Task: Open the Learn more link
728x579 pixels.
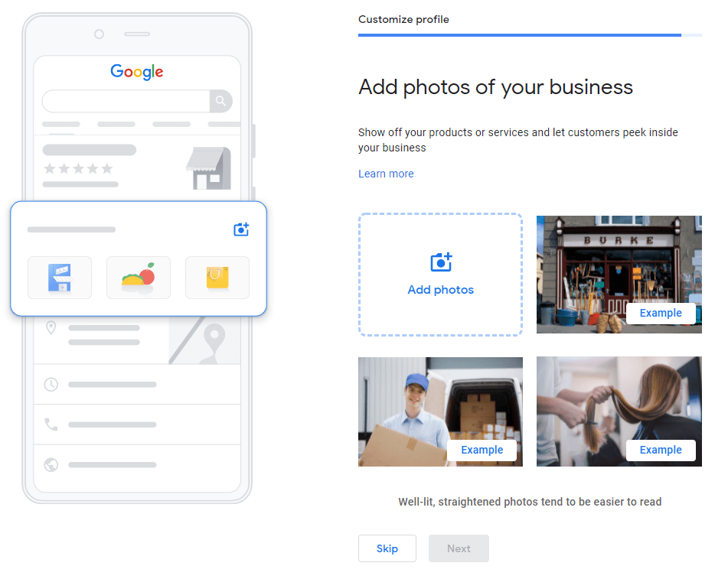Action: [x=386, y=174]
